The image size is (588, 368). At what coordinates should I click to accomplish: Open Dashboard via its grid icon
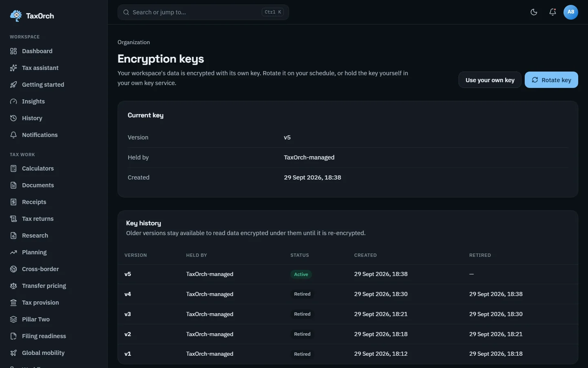point(13,51)
